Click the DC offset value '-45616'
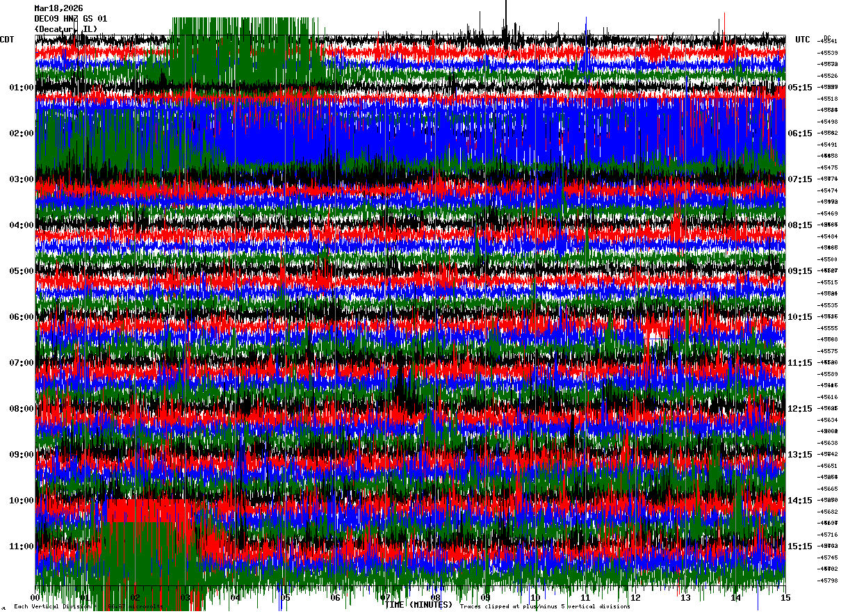The height and width of the screenshot is (616, 841). (x=828, y=397)
